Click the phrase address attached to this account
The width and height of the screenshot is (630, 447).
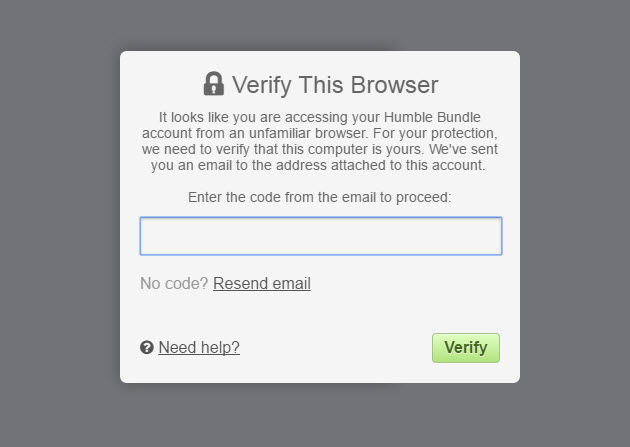(380, 165)
